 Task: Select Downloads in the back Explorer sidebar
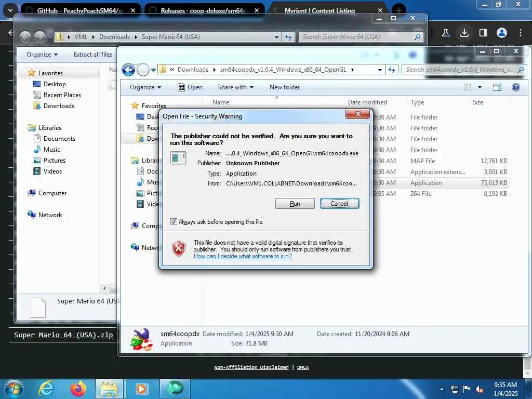pos(59,106)
